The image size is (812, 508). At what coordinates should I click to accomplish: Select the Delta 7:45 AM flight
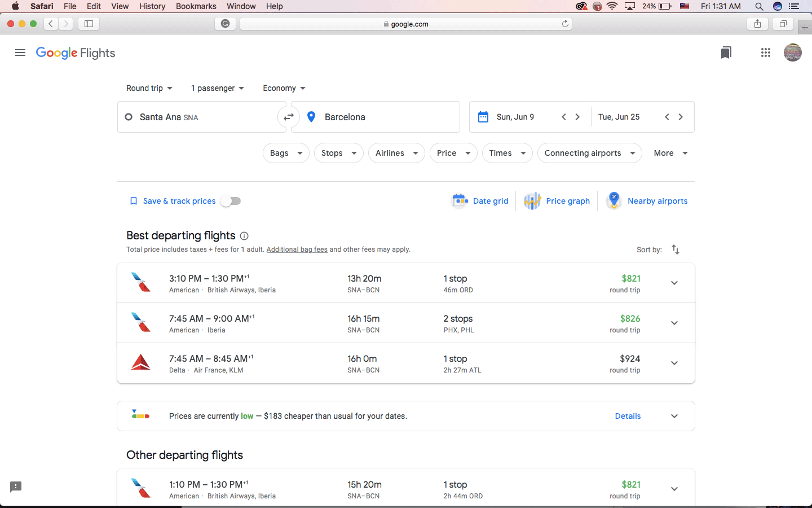[x=406, y=363]
